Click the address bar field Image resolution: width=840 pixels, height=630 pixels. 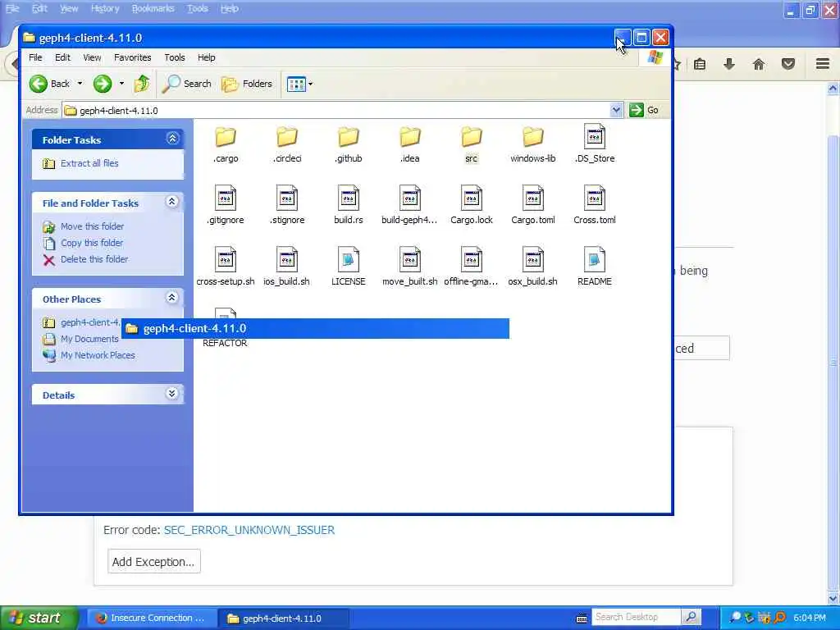342,111
